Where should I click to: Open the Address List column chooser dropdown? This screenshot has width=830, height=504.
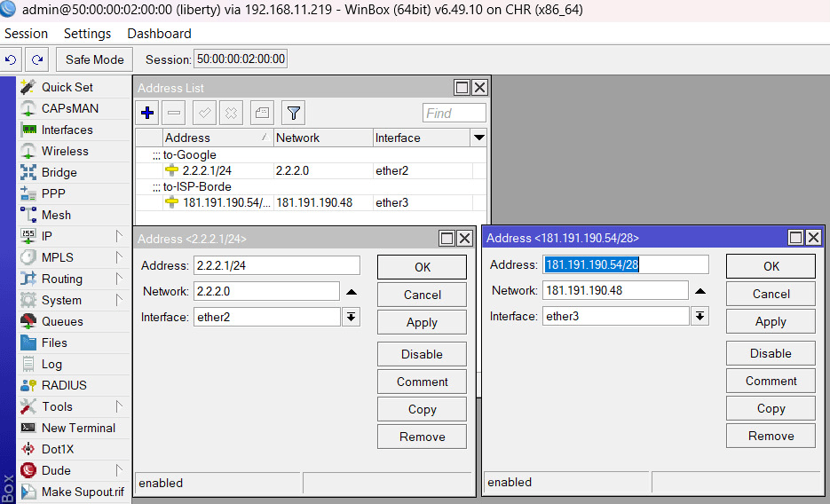coord(478,138)
